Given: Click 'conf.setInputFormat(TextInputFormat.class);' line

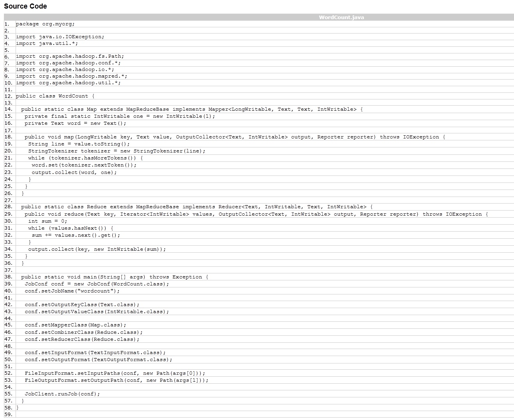Looking at the screenshot, I should 95,353.
